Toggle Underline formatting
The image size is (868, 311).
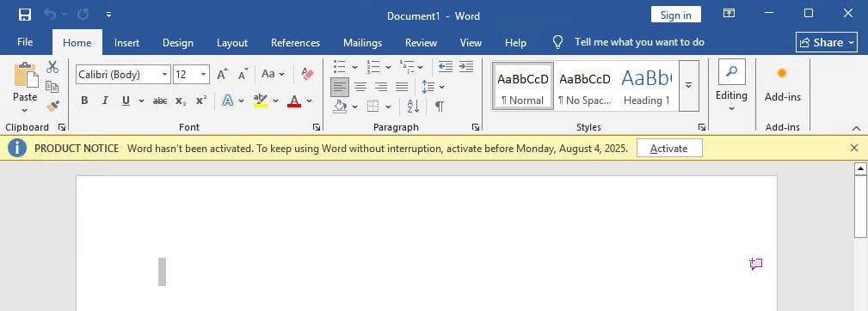point(126,101)
